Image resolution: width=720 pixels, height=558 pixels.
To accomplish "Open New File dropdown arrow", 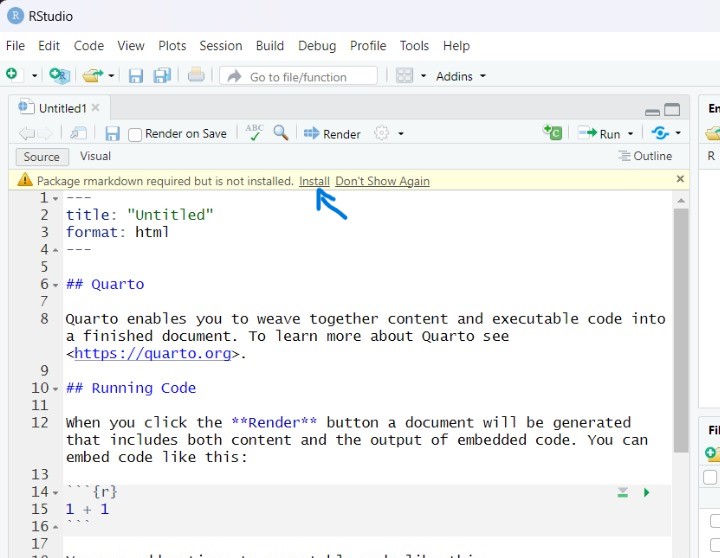I will pos(34,76).
